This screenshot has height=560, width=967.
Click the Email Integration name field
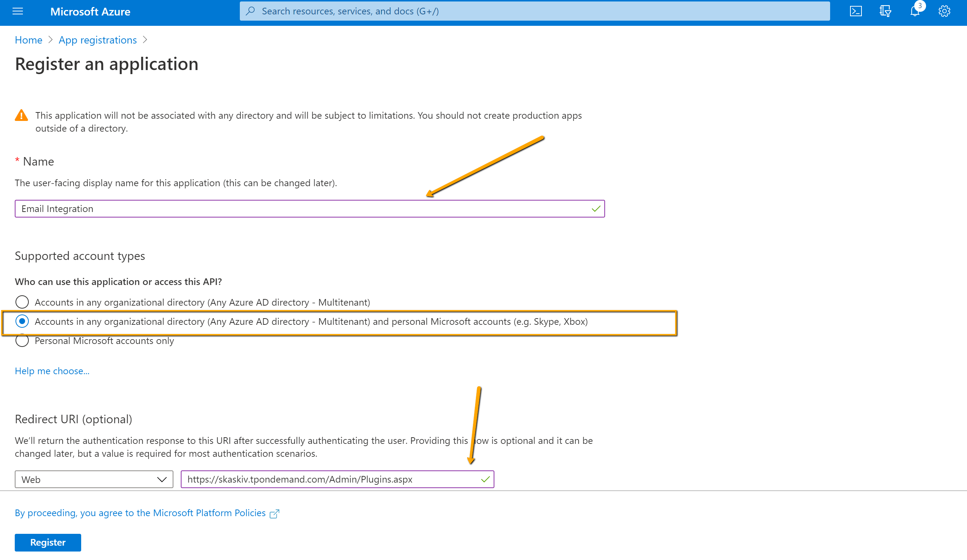point(307,209)
